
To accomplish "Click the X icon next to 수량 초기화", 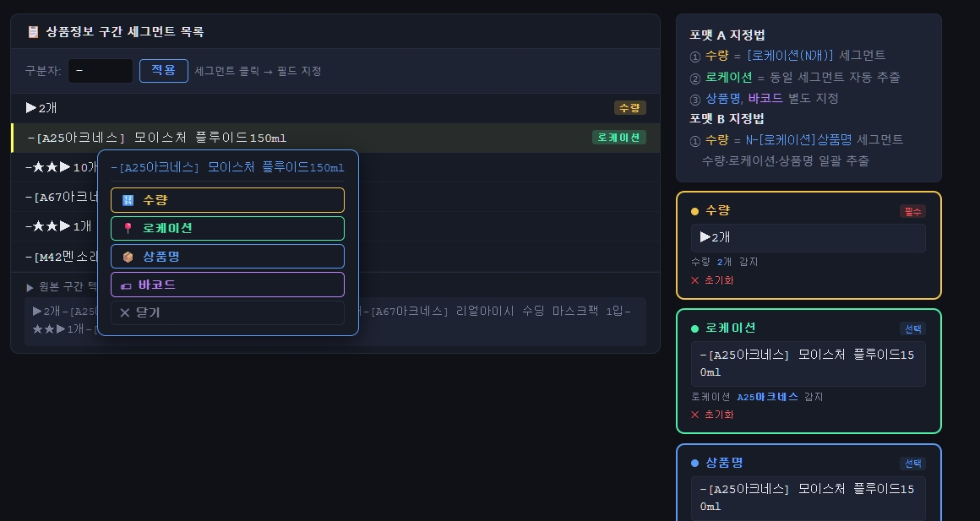I will tap(695, 280).
